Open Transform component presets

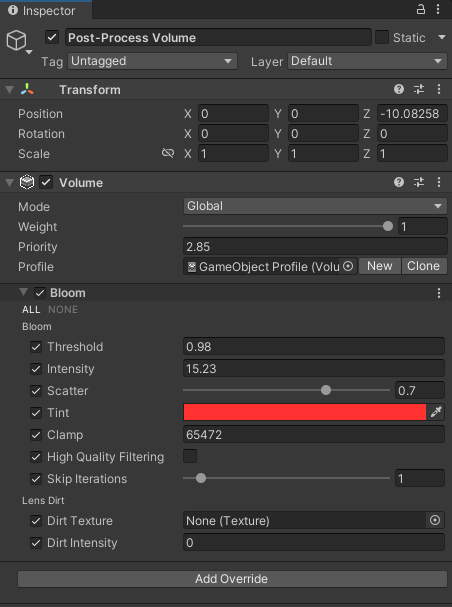coord(419,89)
